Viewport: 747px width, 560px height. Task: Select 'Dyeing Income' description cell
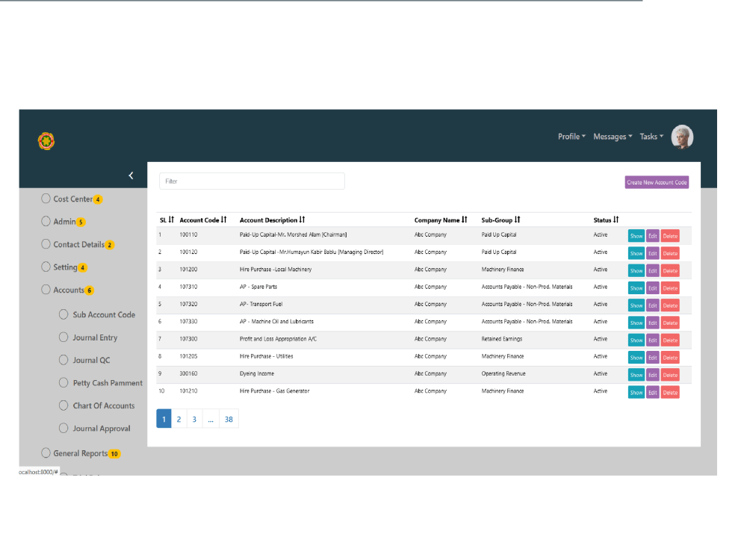pos(257,374)
